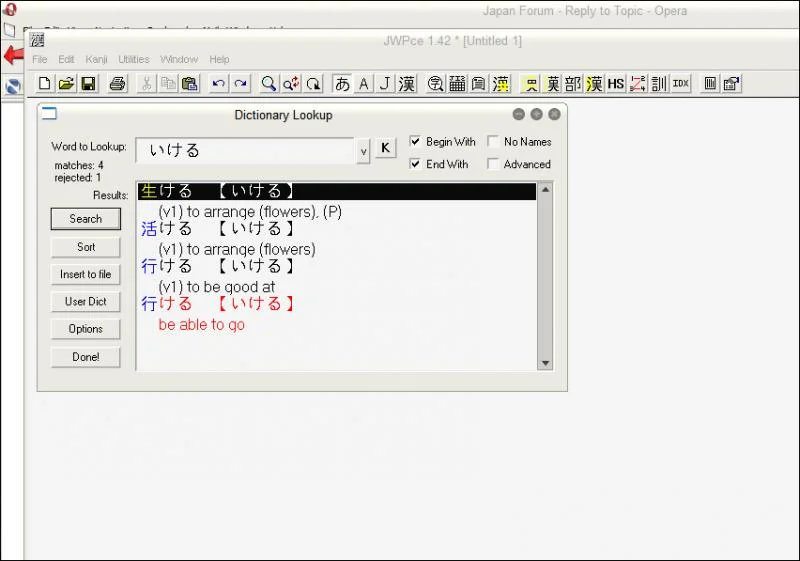800x561 pixels.
Task: Open Search with the magnifying glass icon
Action: click(x=268, y=83)
